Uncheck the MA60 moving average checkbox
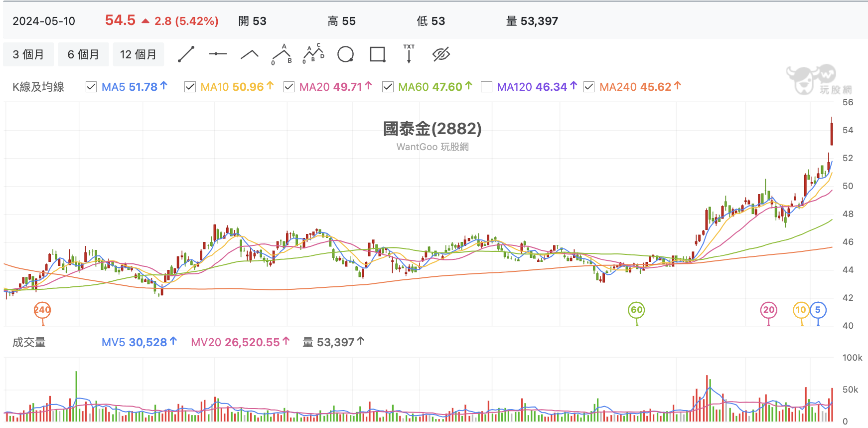 tap(388, 87)
